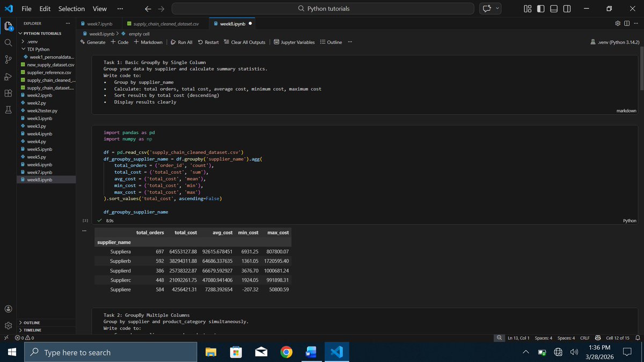Open Google Chrome from taskbar
The height and width of the screenshot is (362, 644).
click(286, 352)
